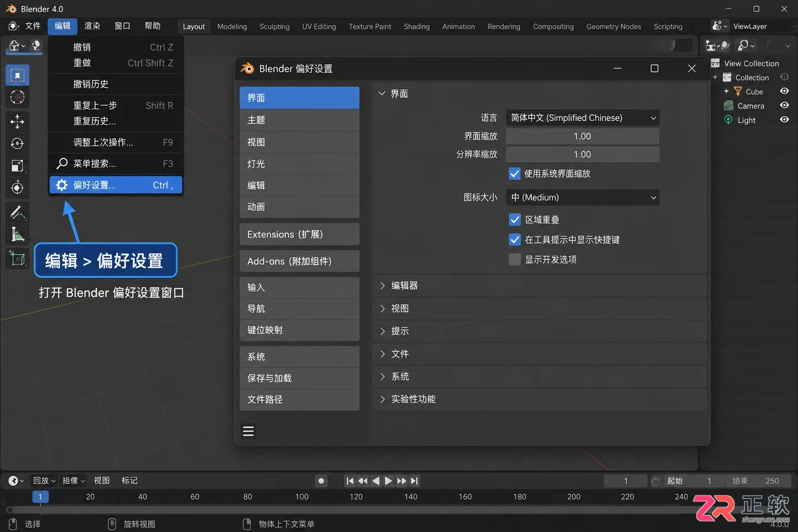
Task: Select the Measure tool
Action: [18, 234]
